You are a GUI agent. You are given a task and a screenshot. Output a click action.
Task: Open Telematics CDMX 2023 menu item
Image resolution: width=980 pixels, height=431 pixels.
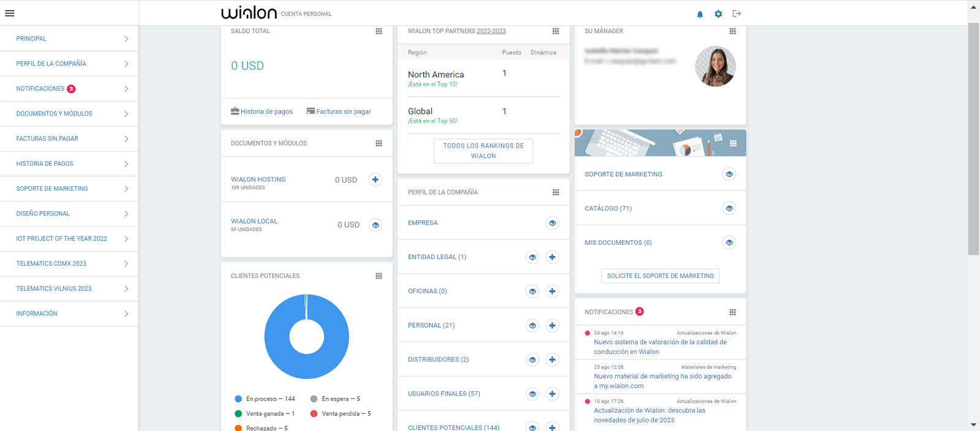[x=69, y=264]
